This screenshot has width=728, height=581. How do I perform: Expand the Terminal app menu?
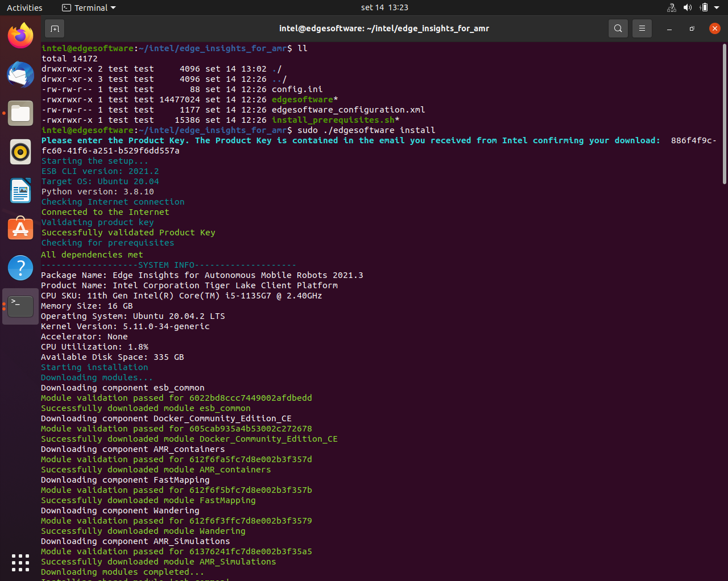[x=89, y=8]
